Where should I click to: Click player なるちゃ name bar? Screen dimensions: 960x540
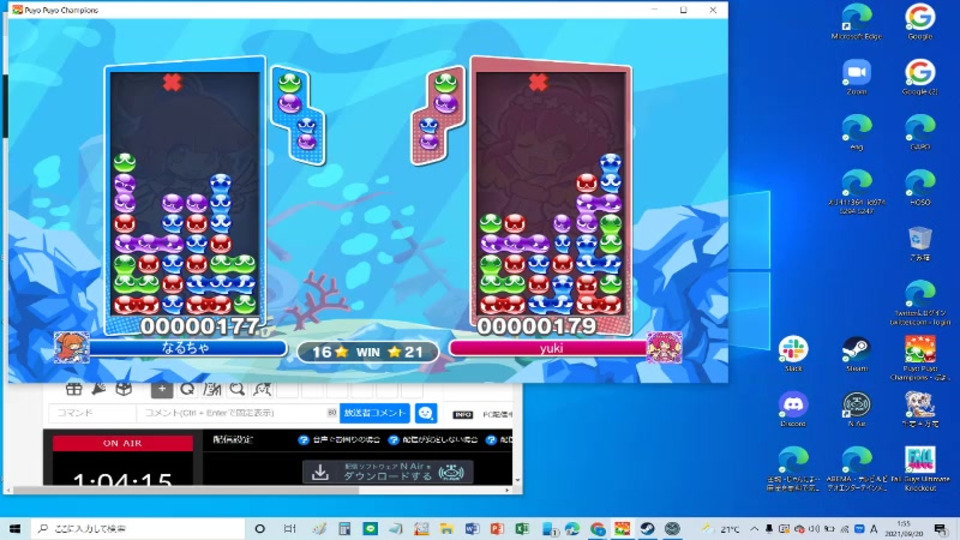tap(186, 348)
